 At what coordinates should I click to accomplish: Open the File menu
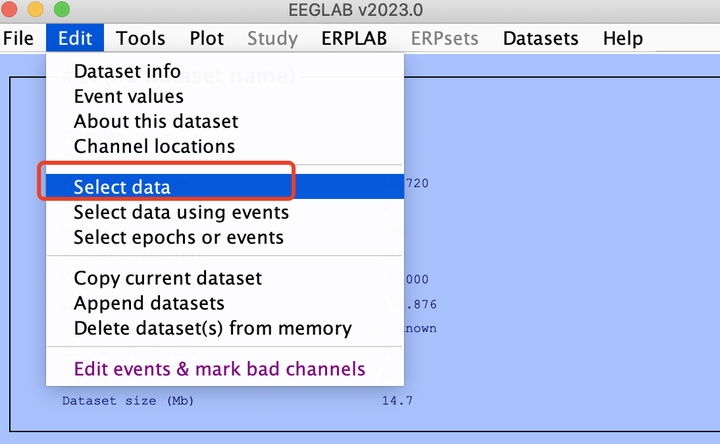(18, 39)
